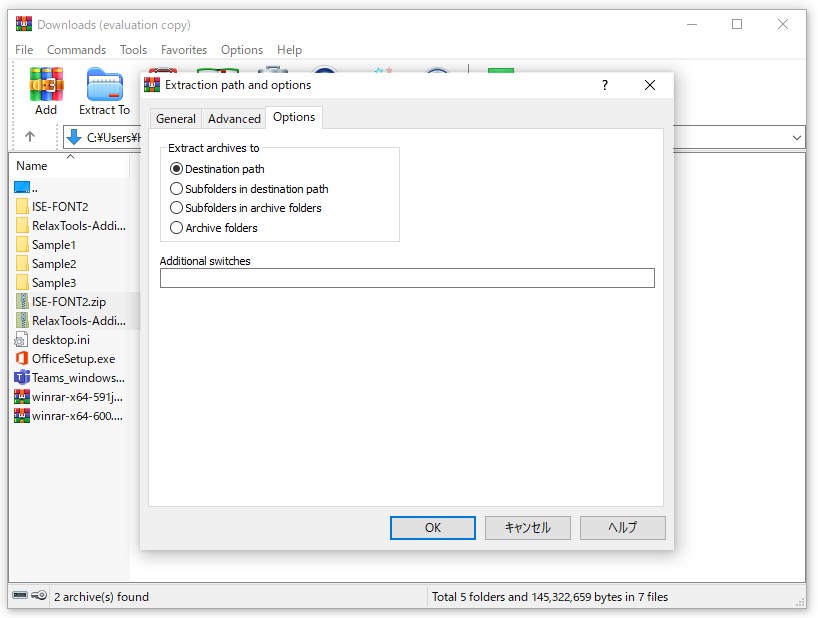
Task: Click the Options tab in dialog
Action: pos(294,117)
